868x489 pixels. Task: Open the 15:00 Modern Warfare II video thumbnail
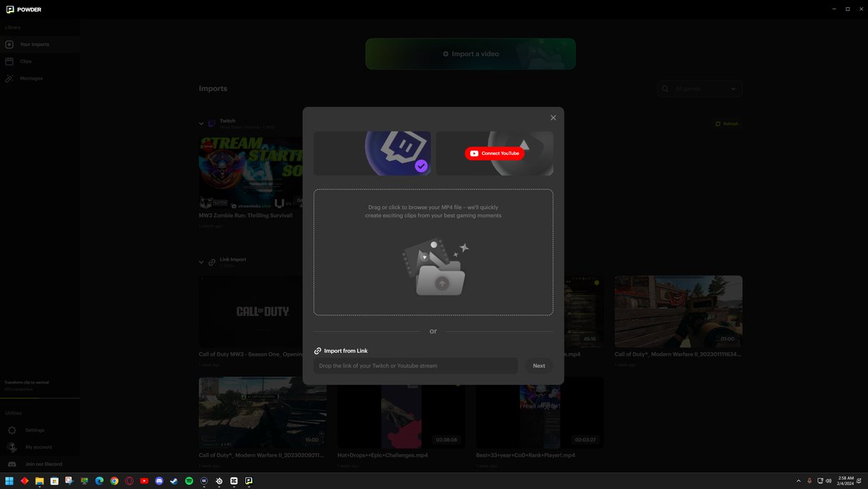(263, 412)
